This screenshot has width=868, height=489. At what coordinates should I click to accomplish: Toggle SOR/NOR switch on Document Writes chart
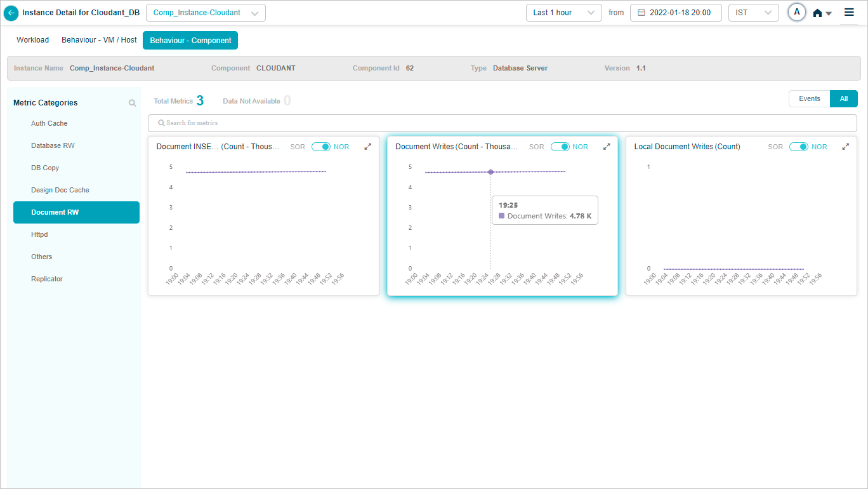(x=560, y=147)
